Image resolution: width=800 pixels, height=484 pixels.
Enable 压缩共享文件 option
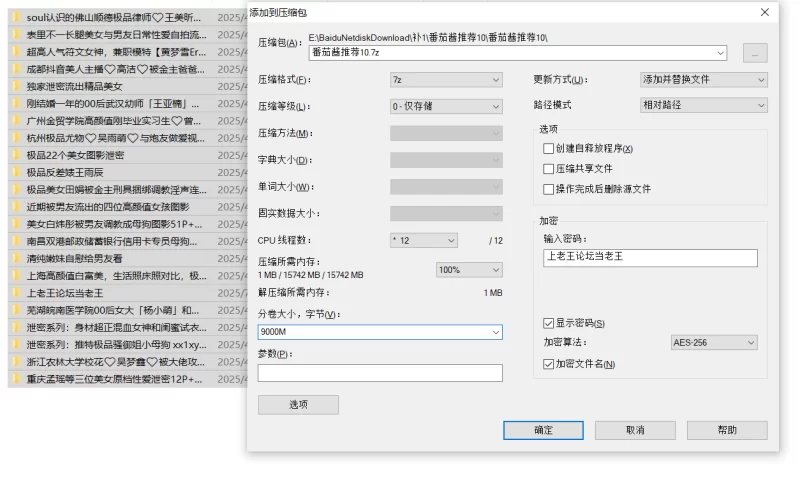(x=548, y=169)
